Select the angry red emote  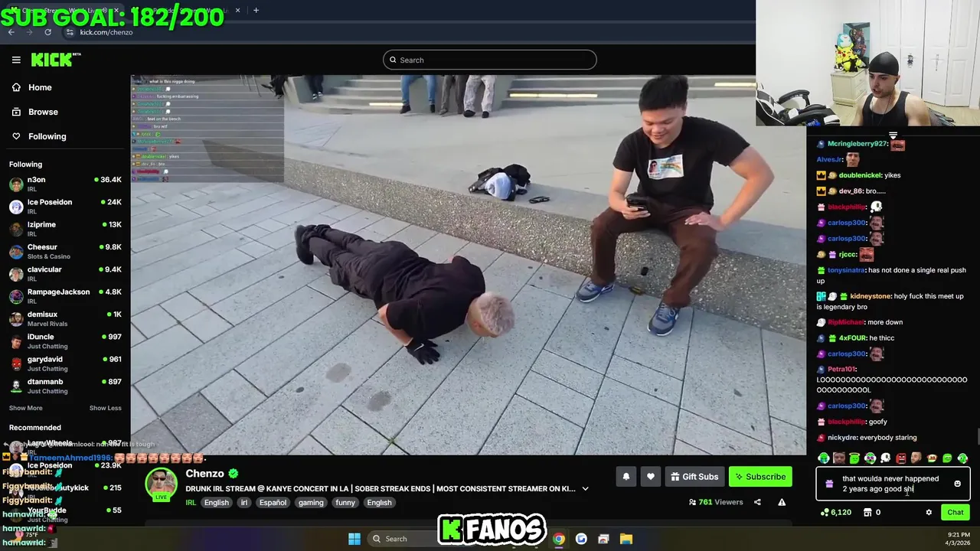tap(901, 458)
